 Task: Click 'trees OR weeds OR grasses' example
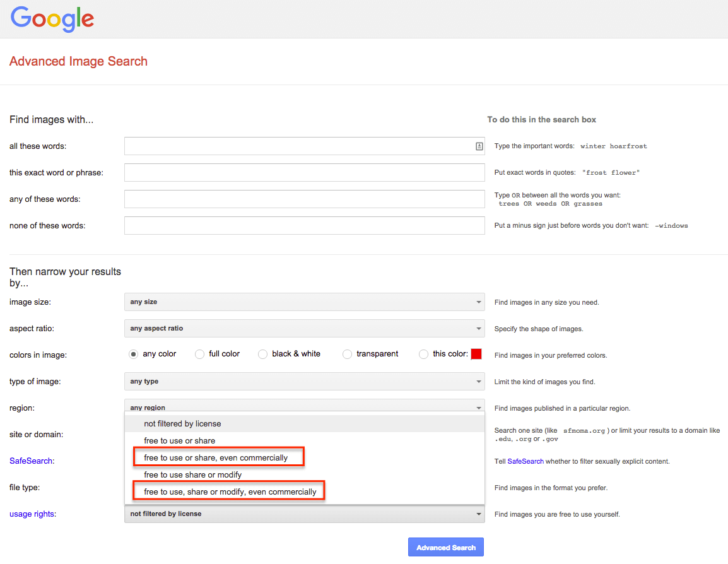click(550, 204)
